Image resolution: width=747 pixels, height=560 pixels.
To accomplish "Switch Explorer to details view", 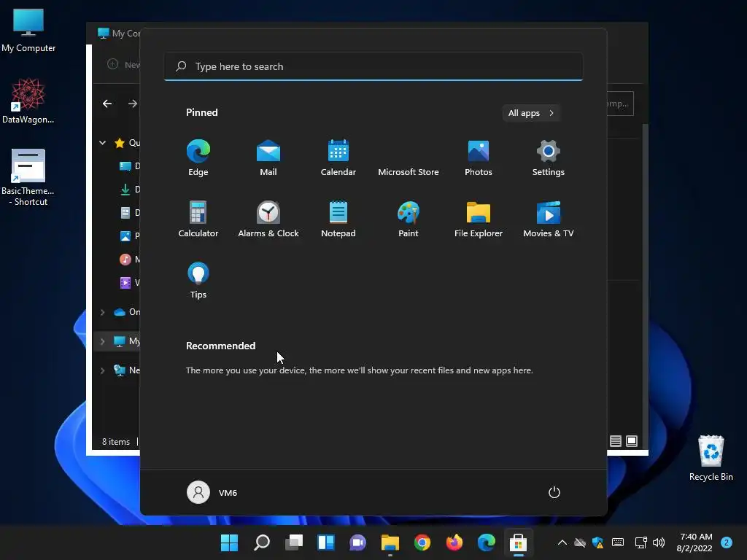I will pos(616,441).
